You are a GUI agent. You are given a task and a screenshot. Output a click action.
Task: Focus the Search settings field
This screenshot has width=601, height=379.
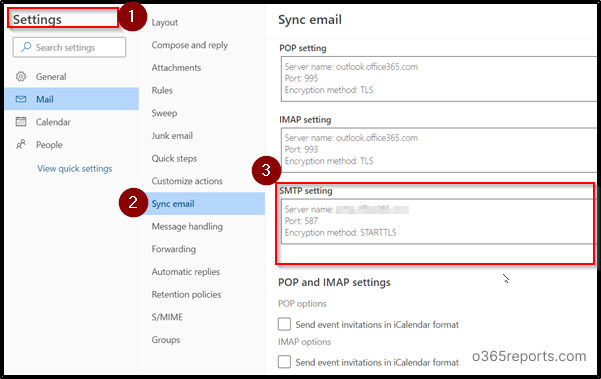click(69, 47)
